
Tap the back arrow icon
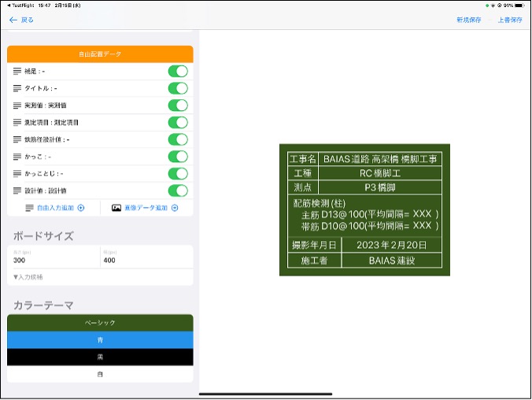[x=13, y=20]
